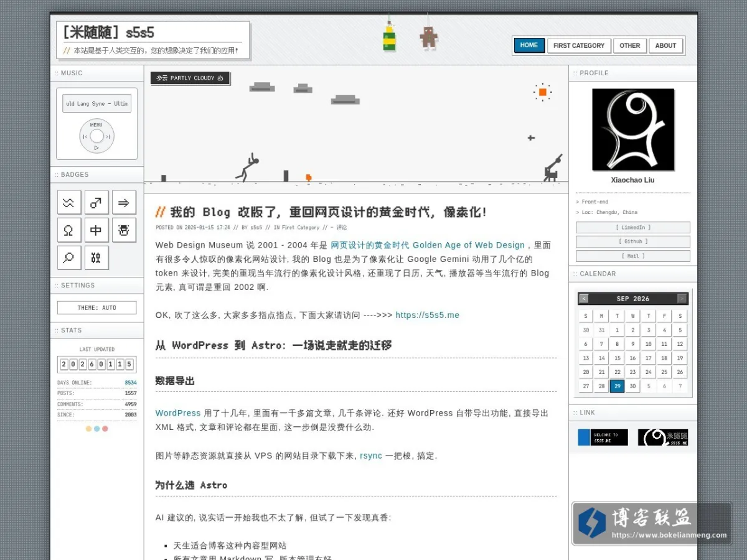Click the 为什么选 Astro heading

(191, 485)
